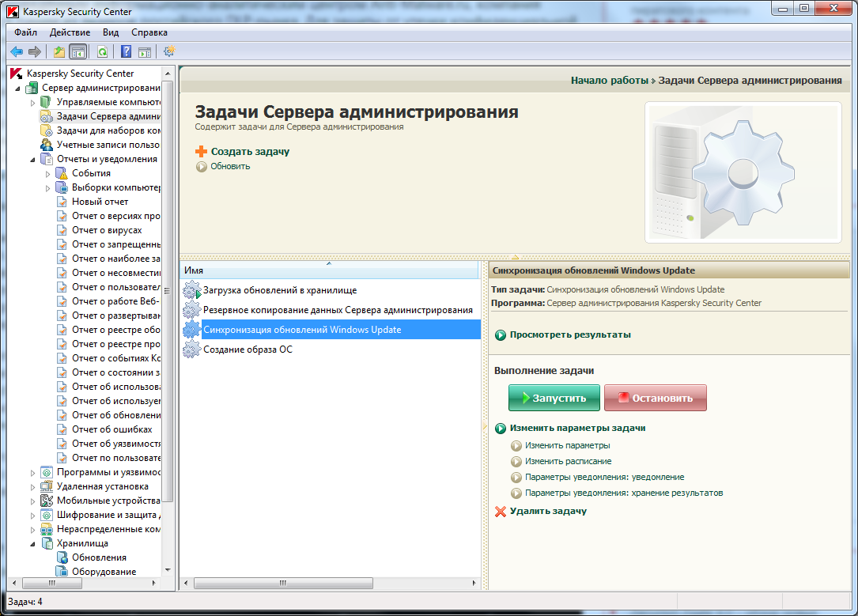858x616 pixels.
Task: Open the Файл menu
Action: [26, 32]
